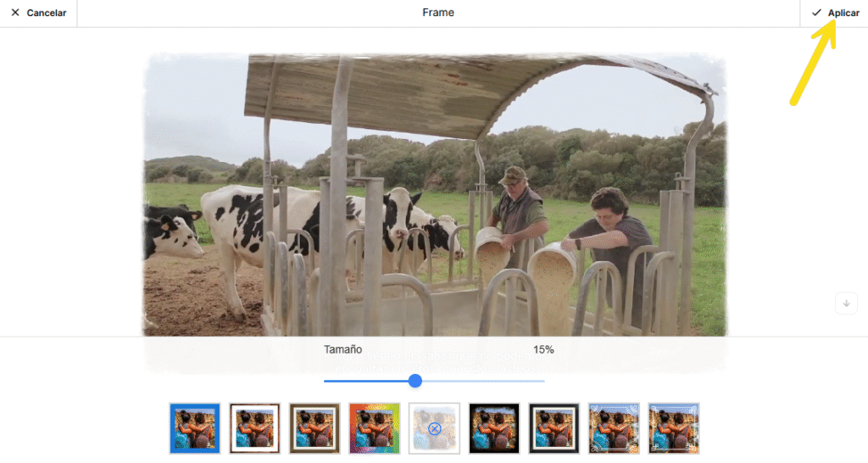Select the black rough-edge frame thumbnail
The image size is (868, 463).
click(494, 428)
